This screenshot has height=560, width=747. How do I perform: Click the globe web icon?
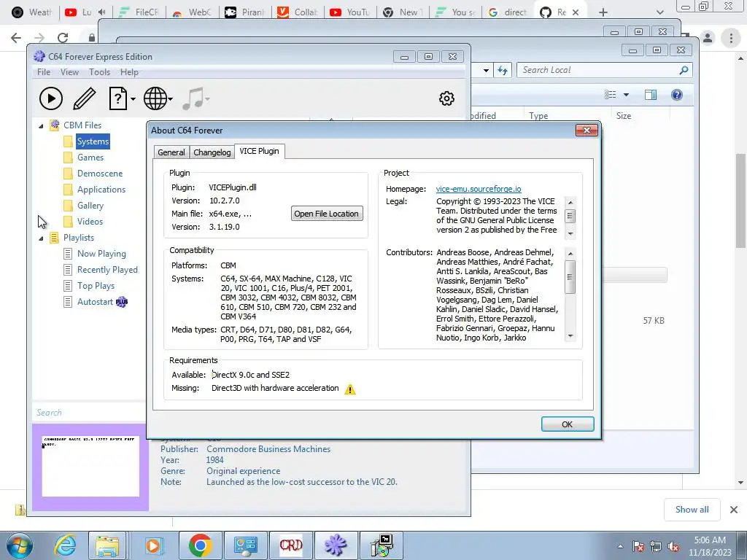click(x=155, y=98)
